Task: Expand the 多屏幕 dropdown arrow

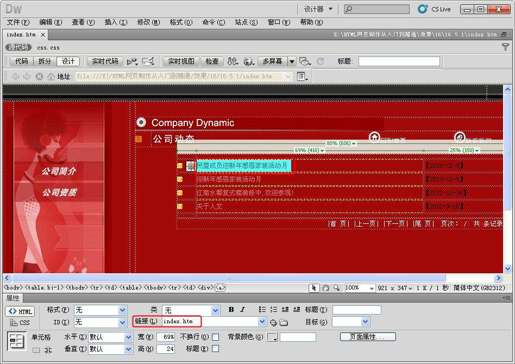Action: (292, 61)
